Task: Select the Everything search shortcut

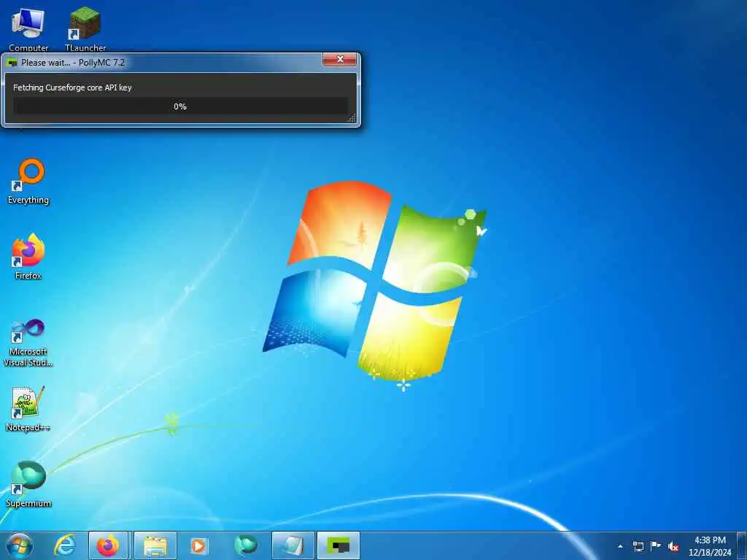Action: coord(28,182)
